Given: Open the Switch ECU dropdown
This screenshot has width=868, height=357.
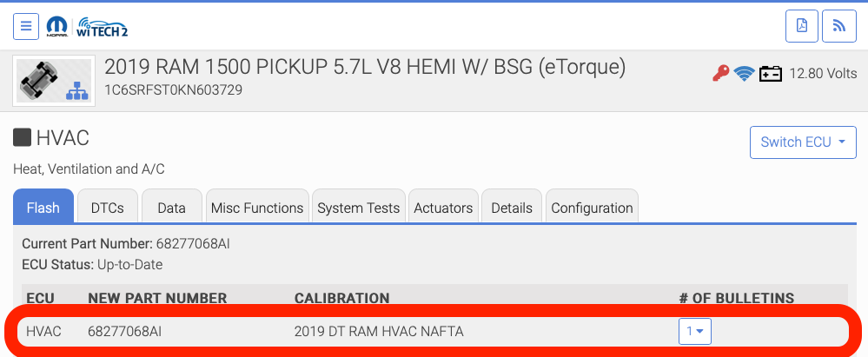Looking at the screenshot, I should click(803, 142).
